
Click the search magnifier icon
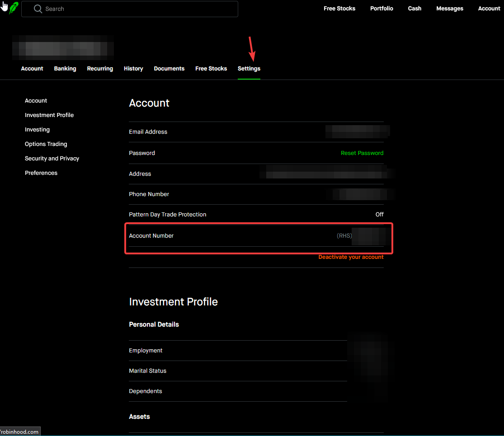click(38, 9)
